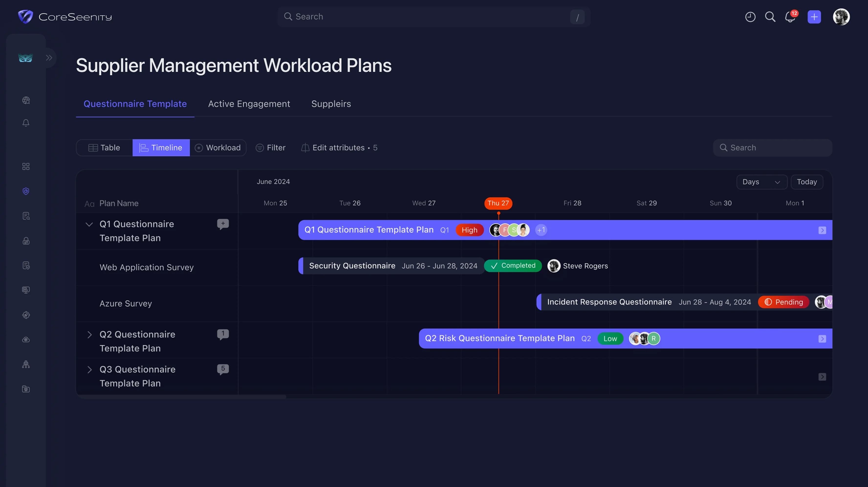Image resolution: width=868 pixels, height=487 pixels.
Task: Select Active Engagement tab
Action: (249, 104)
